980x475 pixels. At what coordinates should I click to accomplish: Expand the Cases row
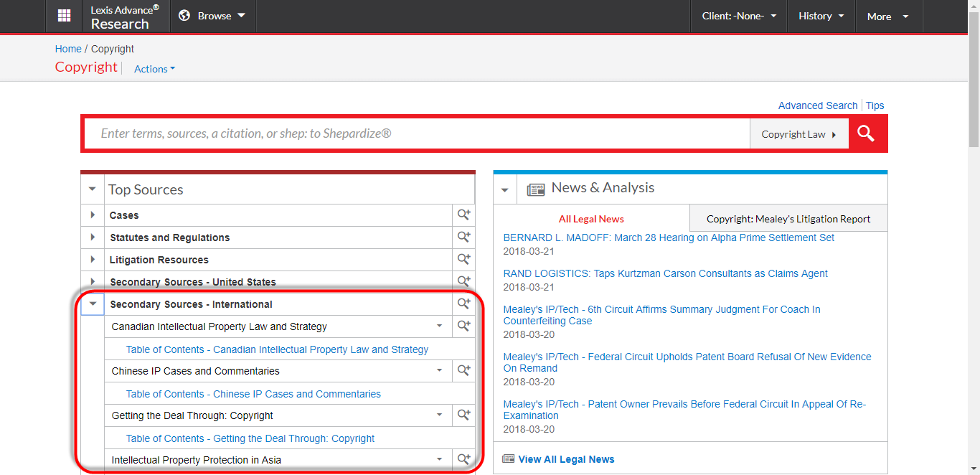tap(93, 215)
